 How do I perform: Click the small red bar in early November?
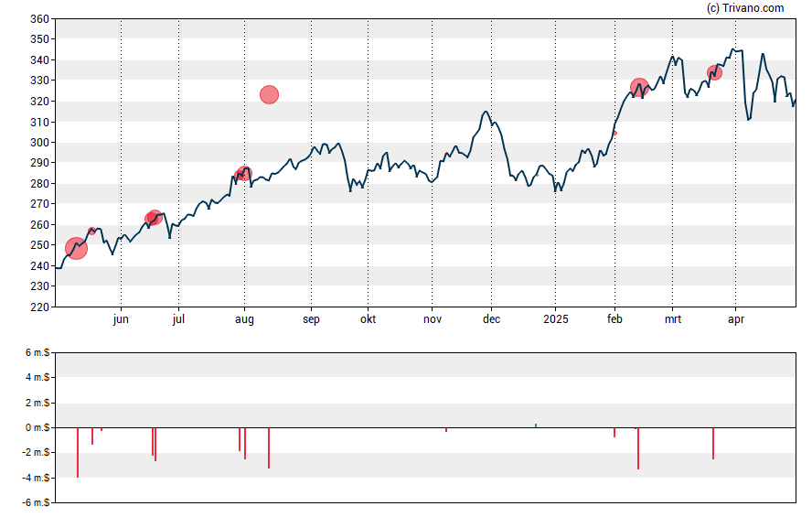click(x=446, y=430)
